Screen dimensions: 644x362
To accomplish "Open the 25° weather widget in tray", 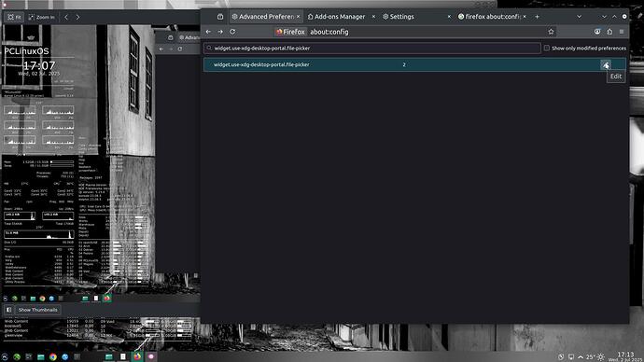I will [595, 357].
